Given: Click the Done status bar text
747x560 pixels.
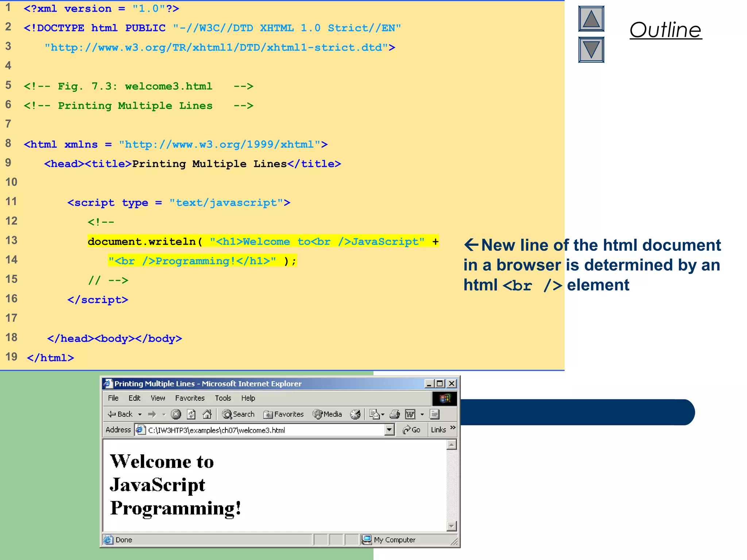Looking at the screenshot, I should (124, 540).
